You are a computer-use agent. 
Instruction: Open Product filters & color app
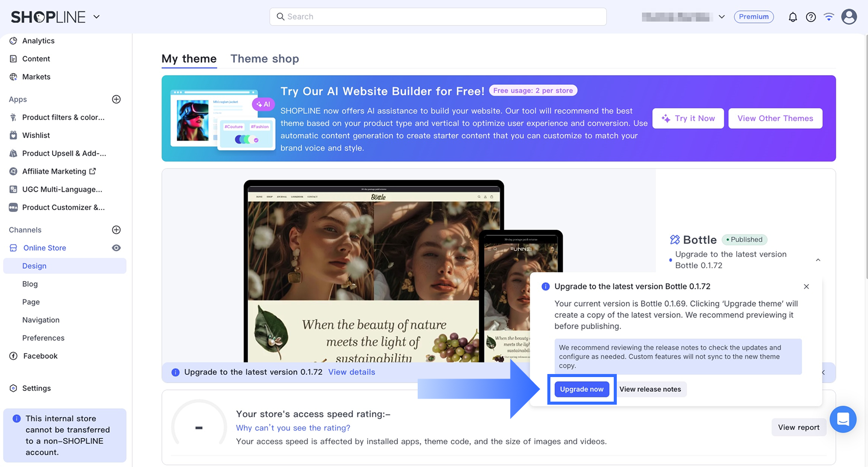63,117
